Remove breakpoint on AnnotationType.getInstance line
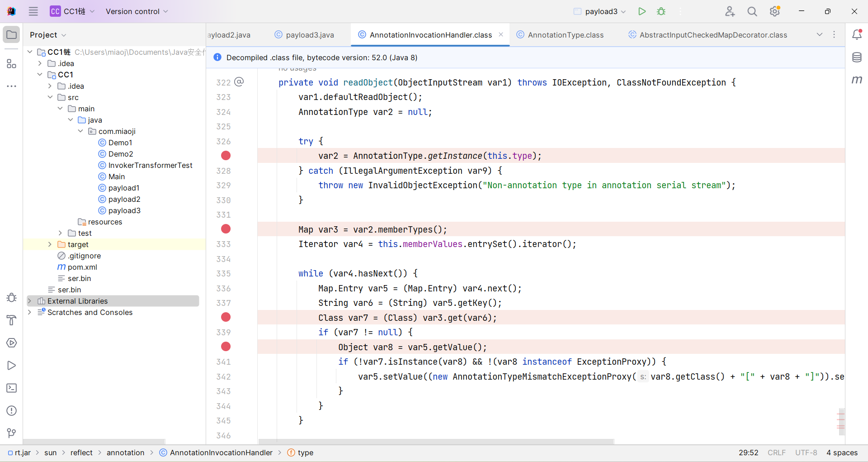868x462 pixels. pos(226,156)
